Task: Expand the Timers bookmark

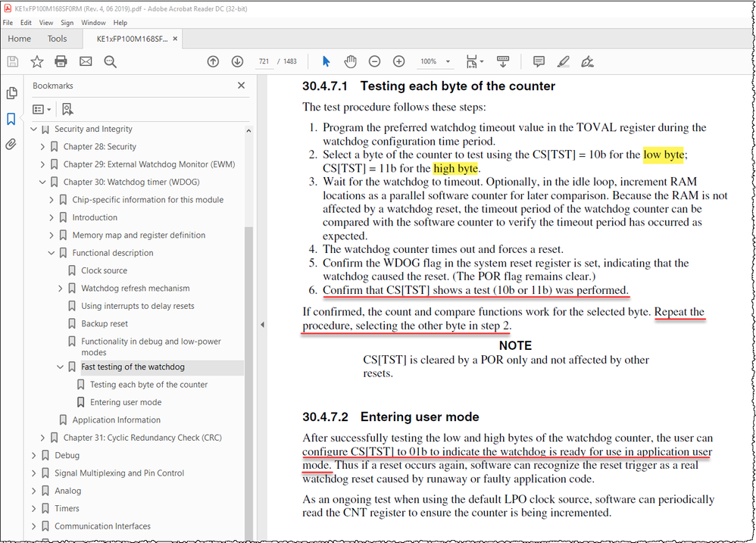Action: pyautogui.click(x=34, y=509)
